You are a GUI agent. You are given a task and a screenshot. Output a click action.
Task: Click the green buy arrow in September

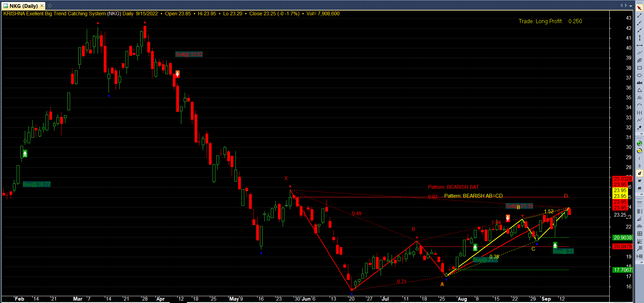[555, 245]
